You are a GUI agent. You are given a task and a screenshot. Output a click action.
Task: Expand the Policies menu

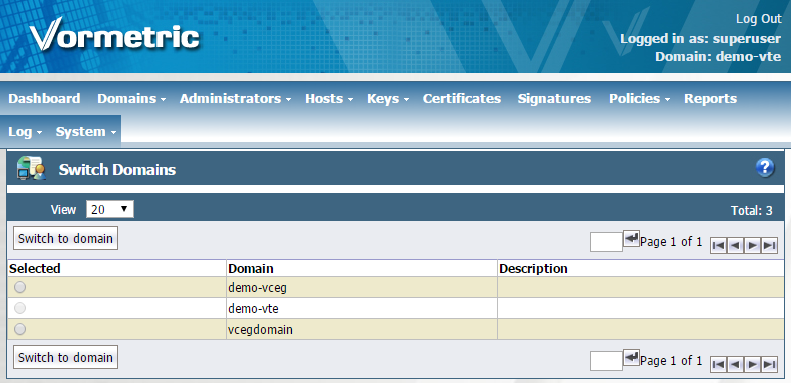(639, 98)
